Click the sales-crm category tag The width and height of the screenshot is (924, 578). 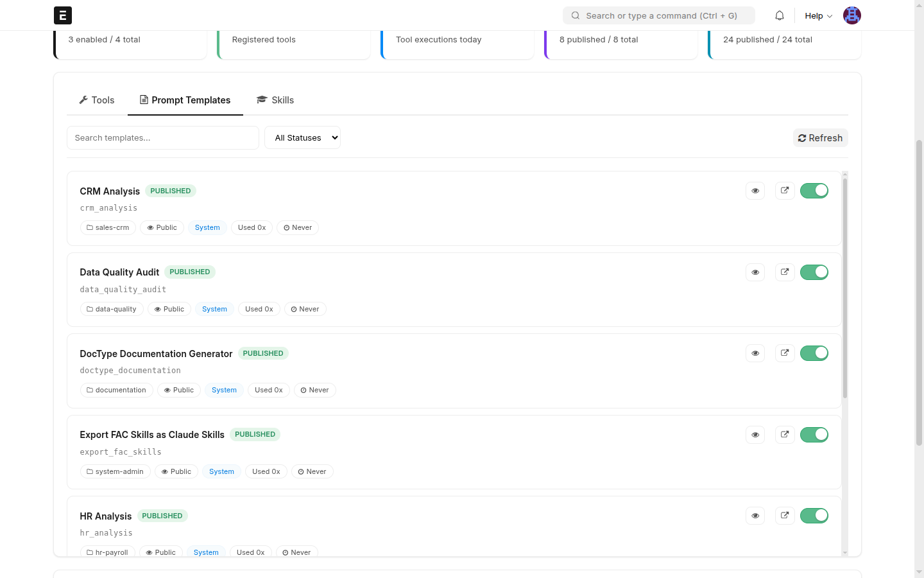[x=108, y=227]
